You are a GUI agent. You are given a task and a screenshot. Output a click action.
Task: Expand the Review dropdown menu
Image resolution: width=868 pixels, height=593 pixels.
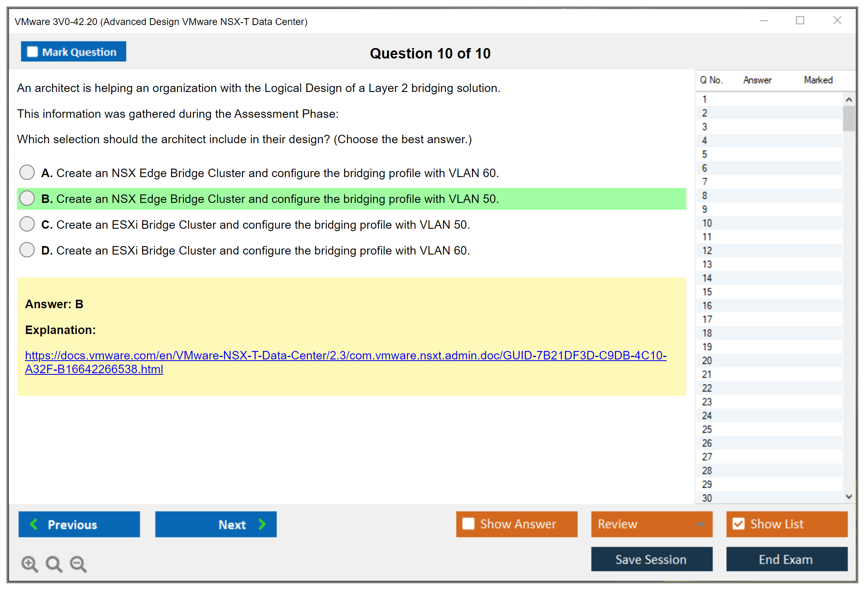pos(700,524)
